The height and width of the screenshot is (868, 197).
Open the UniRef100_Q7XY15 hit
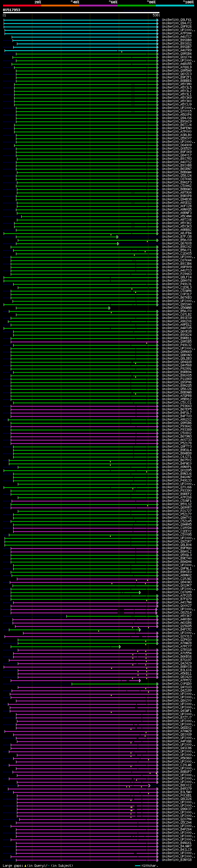pos(176,111)
